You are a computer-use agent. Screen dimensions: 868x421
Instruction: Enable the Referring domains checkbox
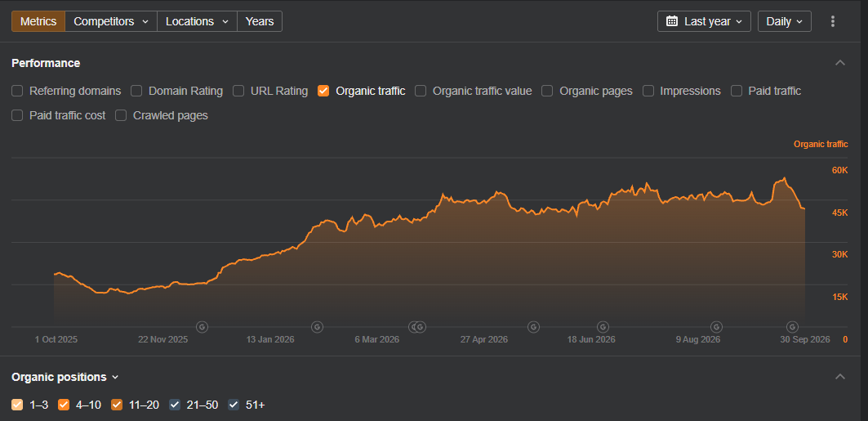pyautogui.click(x=17, y=91)
